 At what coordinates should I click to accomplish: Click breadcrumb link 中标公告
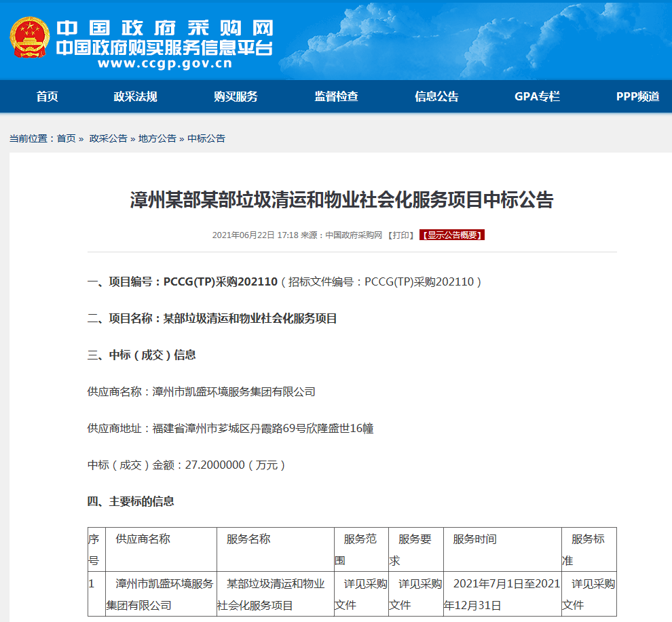coord(206,138)
